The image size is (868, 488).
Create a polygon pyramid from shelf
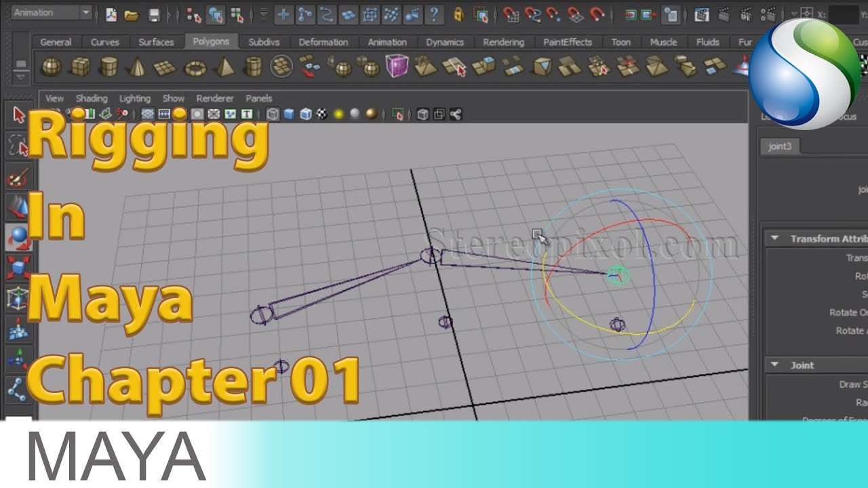pyautogui.click(x=224, y=66)
